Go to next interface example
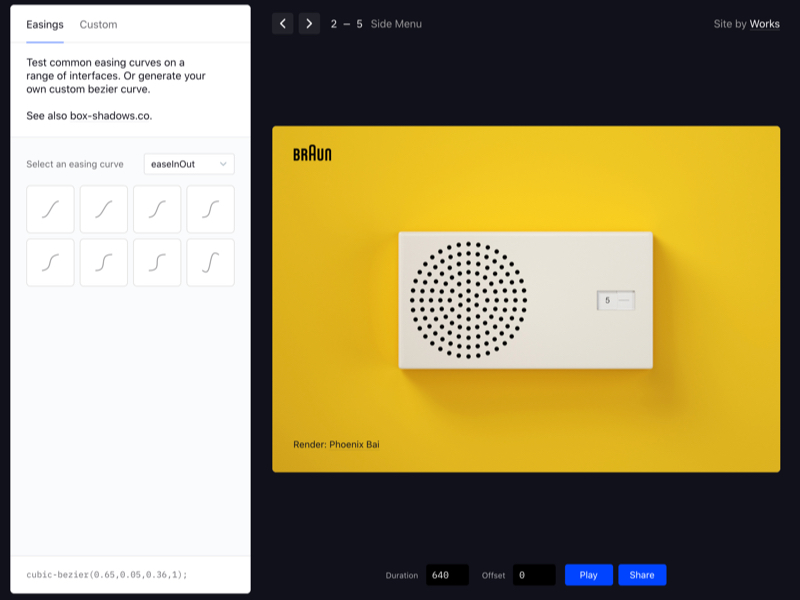 click(309, 24)
